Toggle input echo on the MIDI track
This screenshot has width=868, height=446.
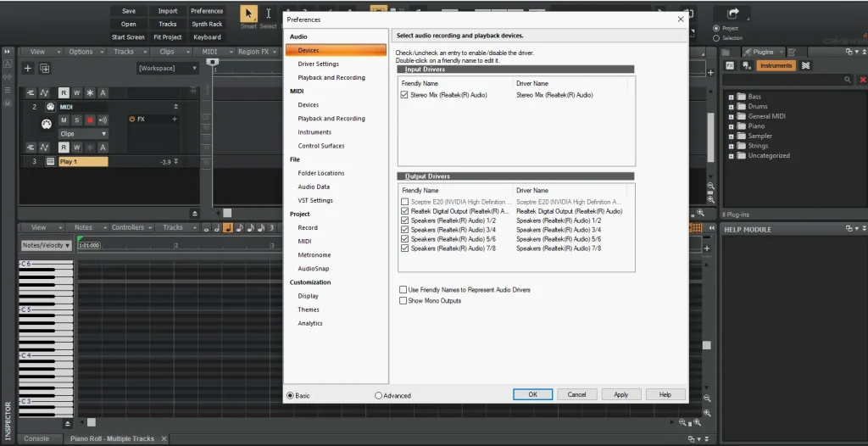tap(103, 120)
